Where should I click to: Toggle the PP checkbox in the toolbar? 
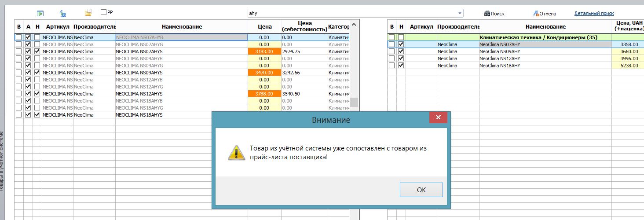[103, 12]
